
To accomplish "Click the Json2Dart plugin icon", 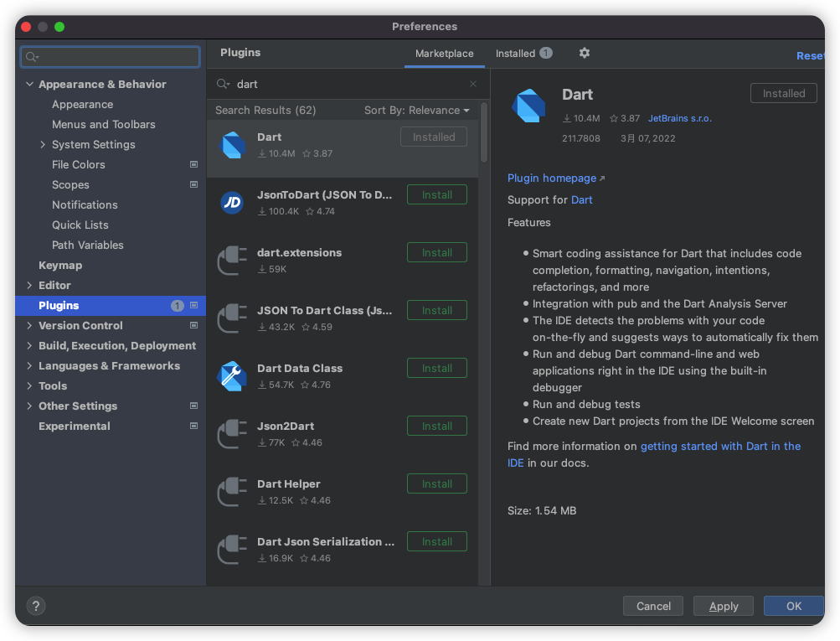I will tap(232, 433).
